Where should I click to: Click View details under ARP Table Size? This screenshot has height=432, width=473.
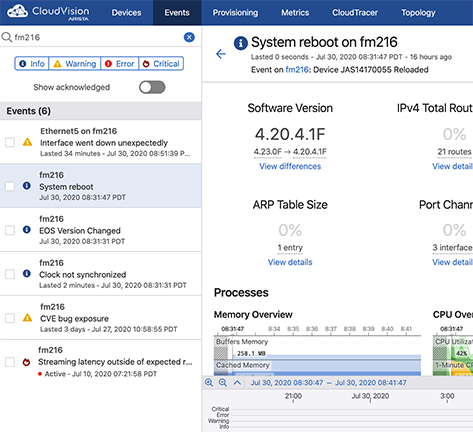[x=290, y=262]
